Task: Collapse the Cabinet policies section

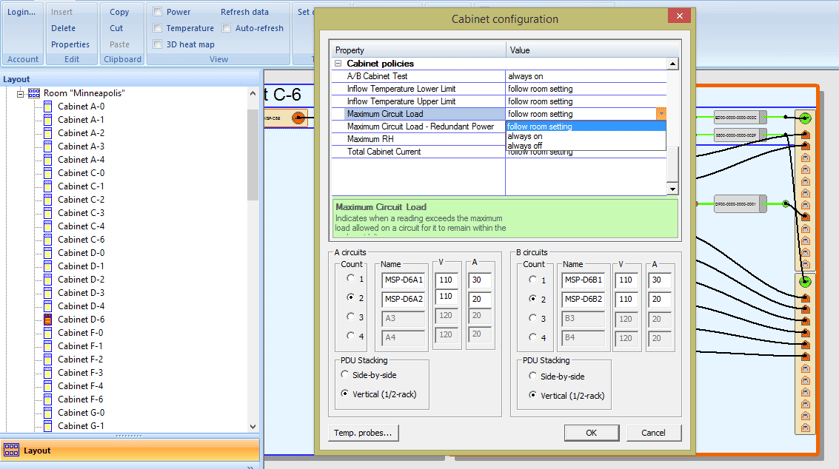Action: pos(338,64)
